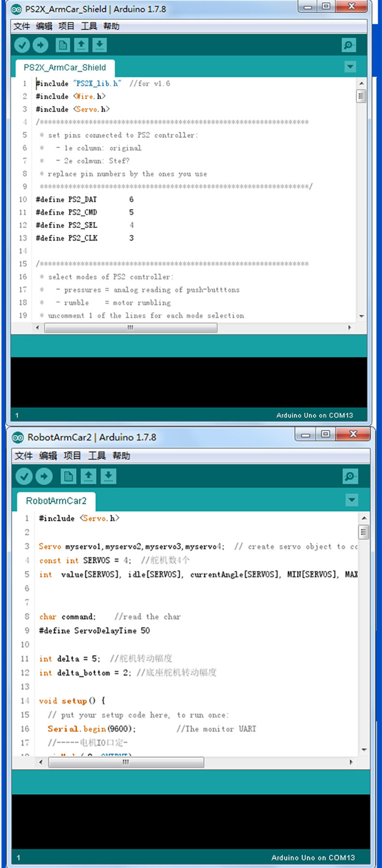Viewport: 382px width, 868px height.
Task: Click Save sketch icon in RobotArmCar2 window
Action: 108,476
